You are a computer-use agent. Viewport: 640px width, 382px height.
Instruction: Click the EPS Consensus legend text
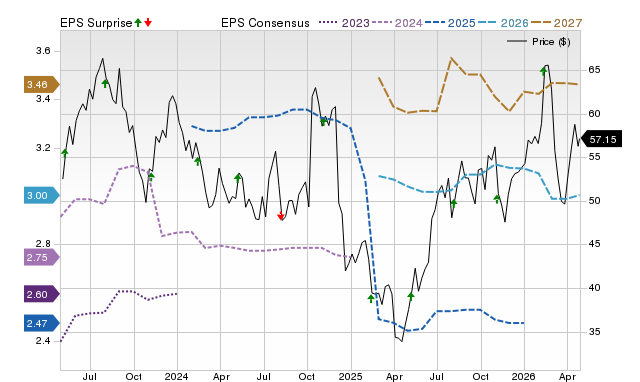pyautogui.click(x=265, y=23)
